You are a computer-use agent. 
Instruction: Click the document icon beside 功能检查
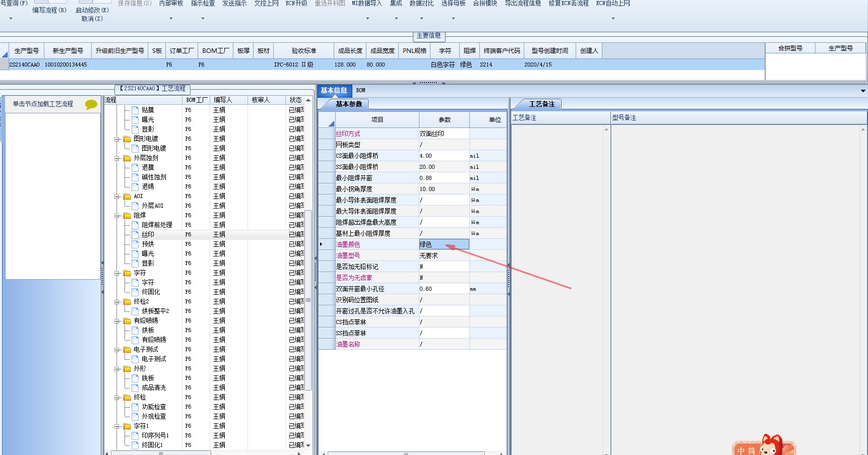click(135, 407)
